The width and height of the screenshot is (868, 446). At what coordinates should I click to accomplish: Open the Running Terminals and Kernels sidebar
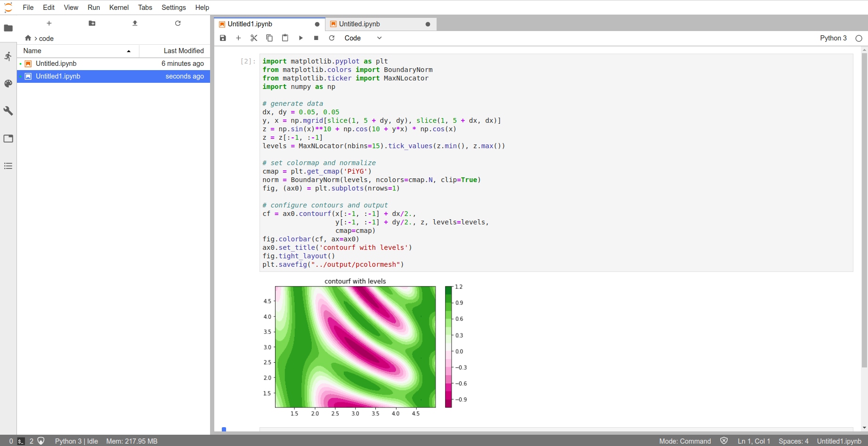coord(8,56)
